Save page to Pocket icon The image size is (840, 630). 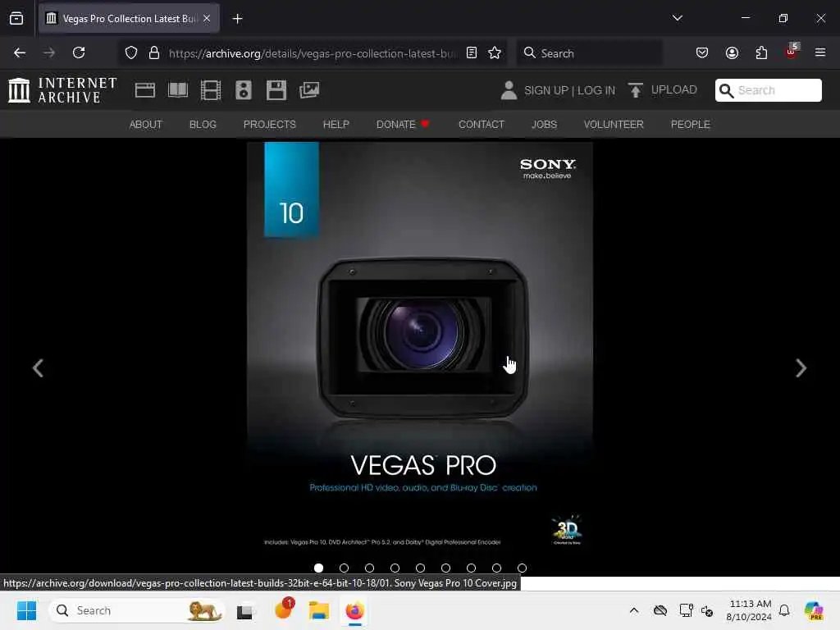point(702,52)
